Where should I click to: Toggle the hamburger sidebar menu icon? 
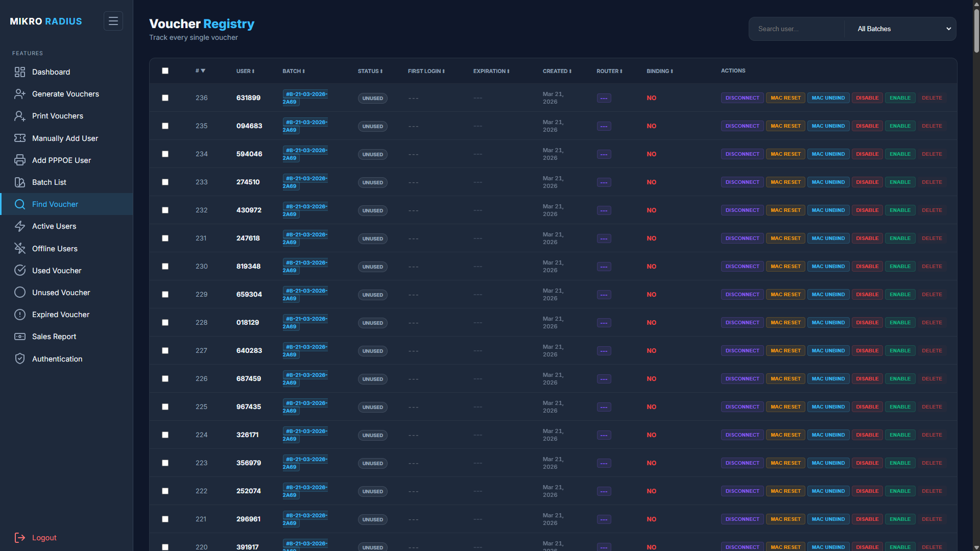tap(113, 21)
